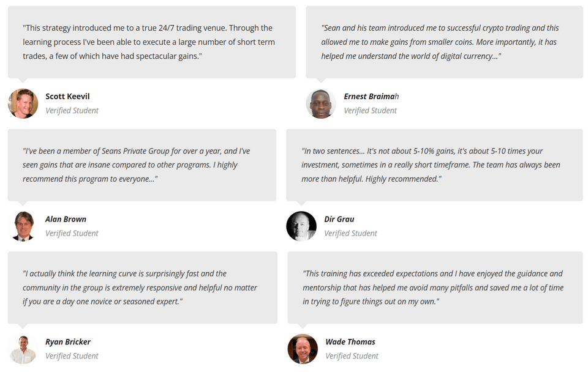588x375 pixels.
Task: Open Wade Thomas's name link
Action: tap(350, 342)
